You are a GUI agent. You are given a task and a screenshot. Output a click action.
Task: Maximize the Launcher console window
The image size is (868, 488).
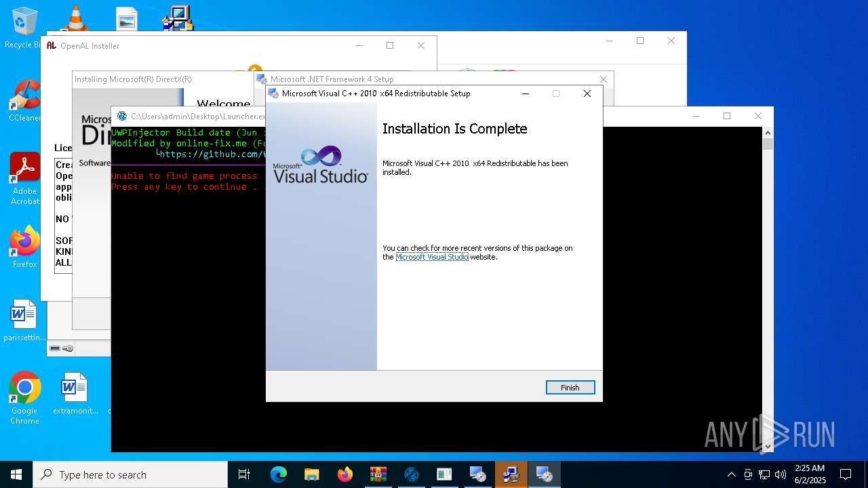(727, 116)
